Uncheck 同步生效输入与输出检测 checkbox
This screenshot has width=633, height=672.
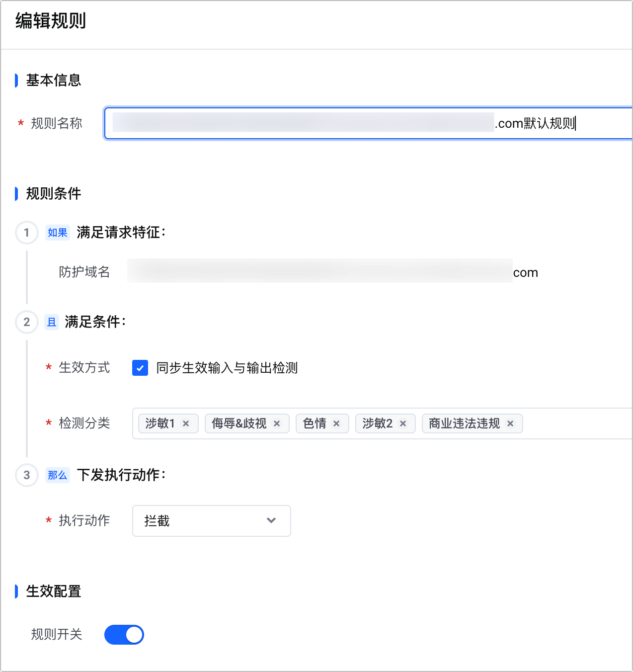tap(140, 368)
